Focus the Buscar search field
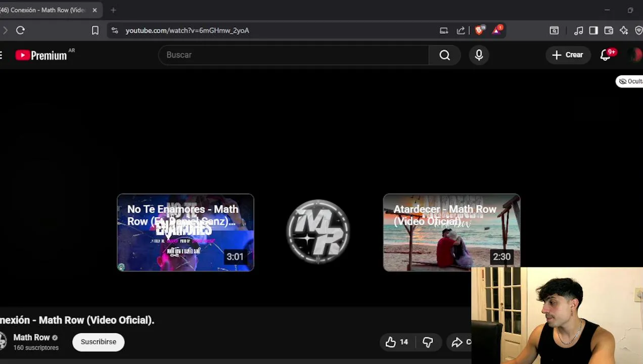The width and height of the screenshot is (643, 364). (x=293, y=55)
